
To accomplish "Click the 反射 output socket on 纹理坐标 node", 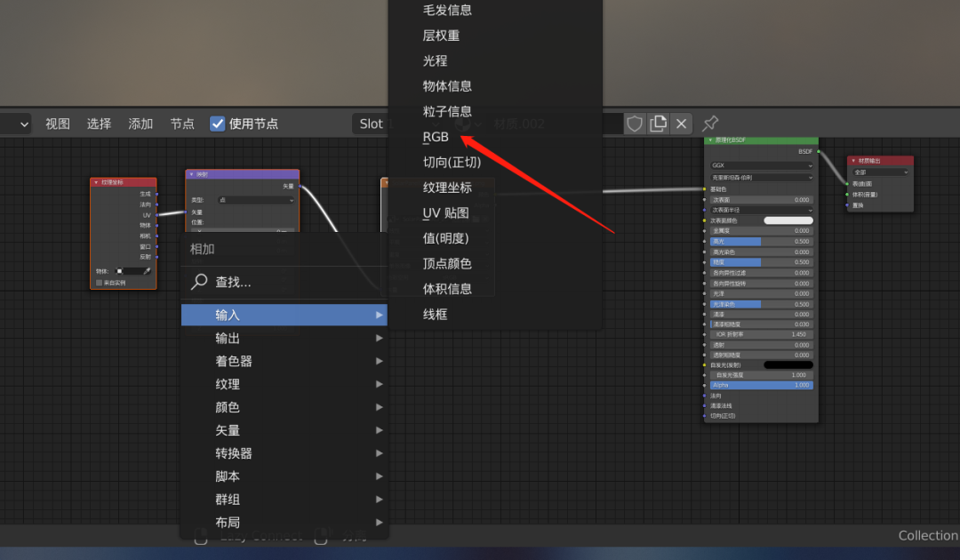I will (157, 257).
